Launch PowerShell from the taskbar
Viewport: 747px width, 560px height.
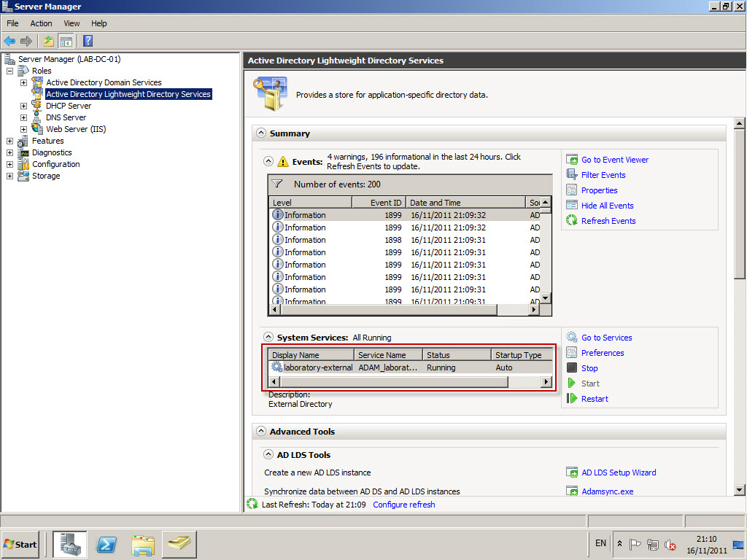107,544
